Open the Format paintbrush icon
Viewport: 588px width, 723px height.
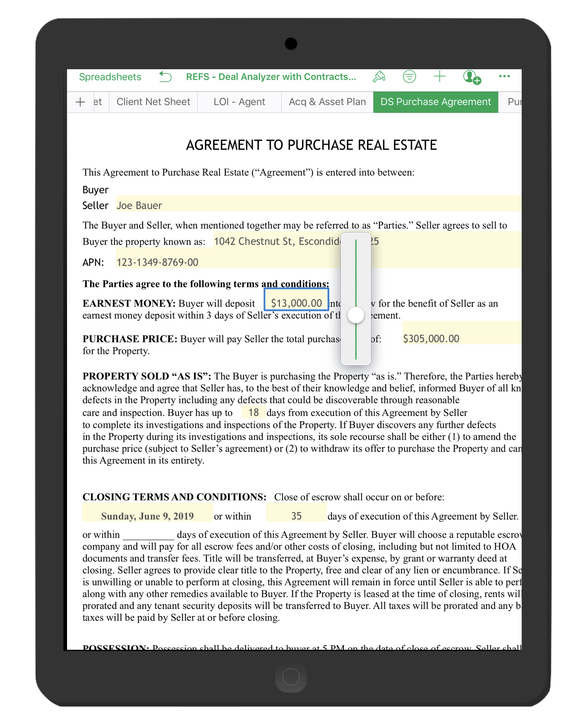click(x=379, y=77)
